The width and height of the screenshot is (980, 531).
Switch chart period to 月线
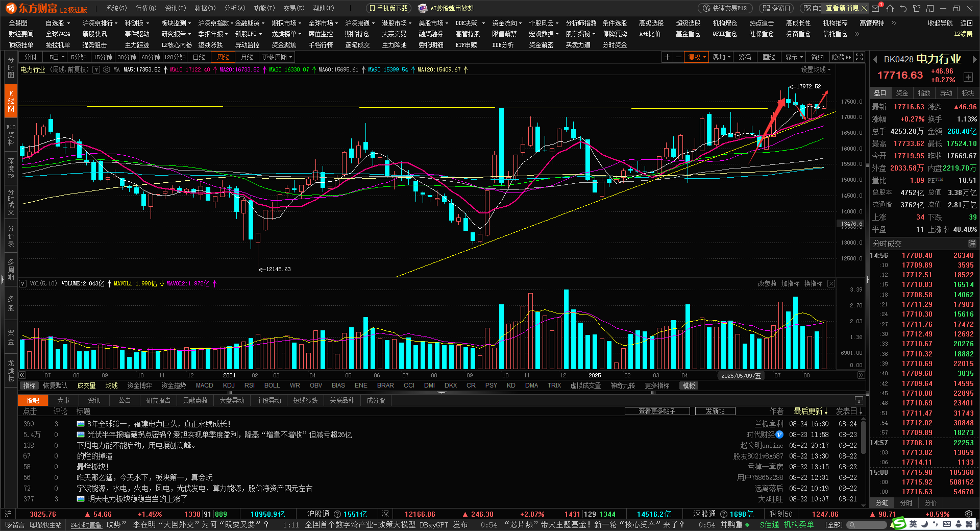point(247,57)
